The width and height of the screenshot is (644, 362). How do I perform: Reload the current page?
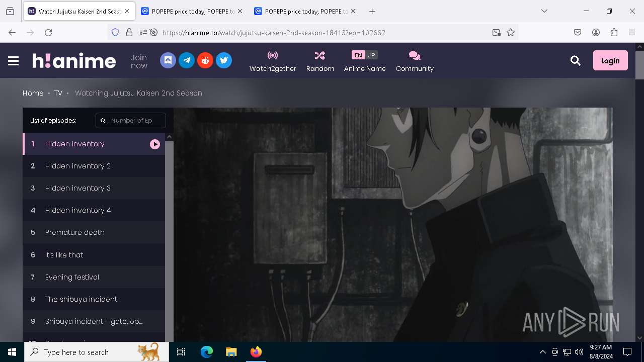[x=48, y=32]
